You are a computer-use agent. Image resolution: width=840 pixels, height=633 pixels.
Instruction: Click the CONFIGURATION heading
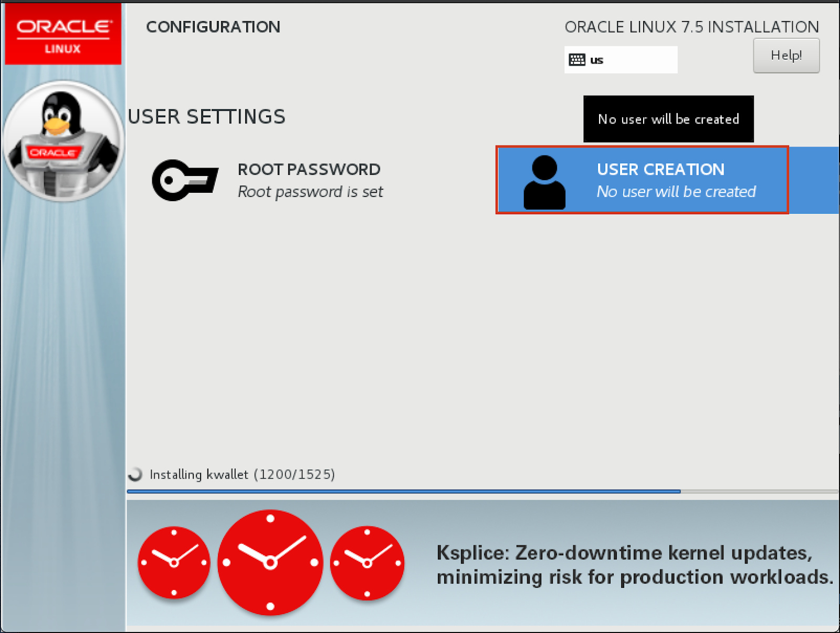[213, 27]
